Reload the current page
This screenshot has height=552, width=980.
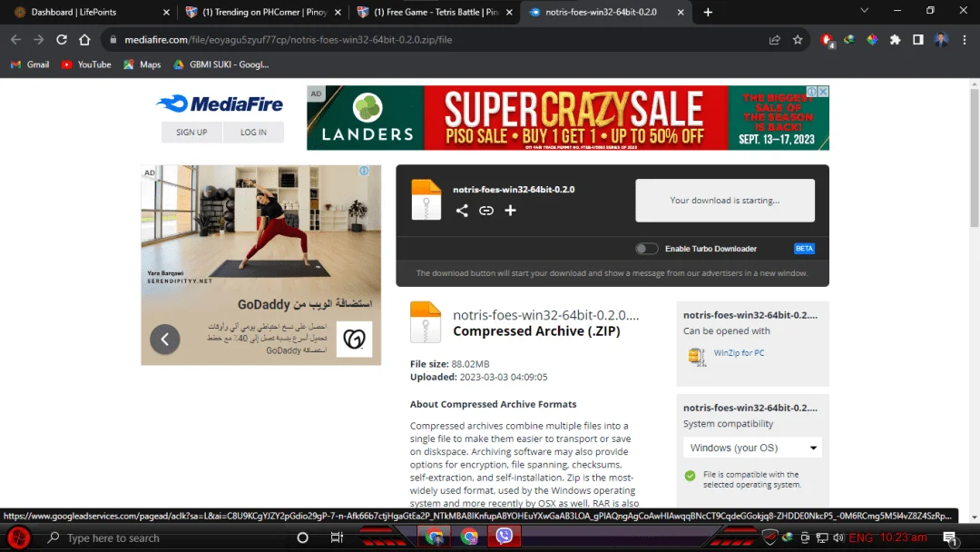62,39
